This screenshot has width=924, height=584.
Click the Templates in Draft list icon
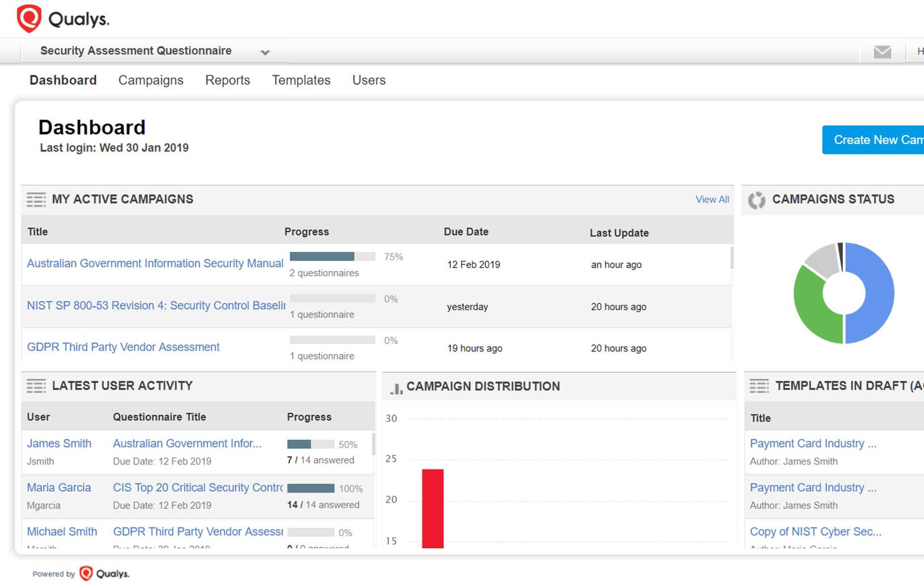759,386
